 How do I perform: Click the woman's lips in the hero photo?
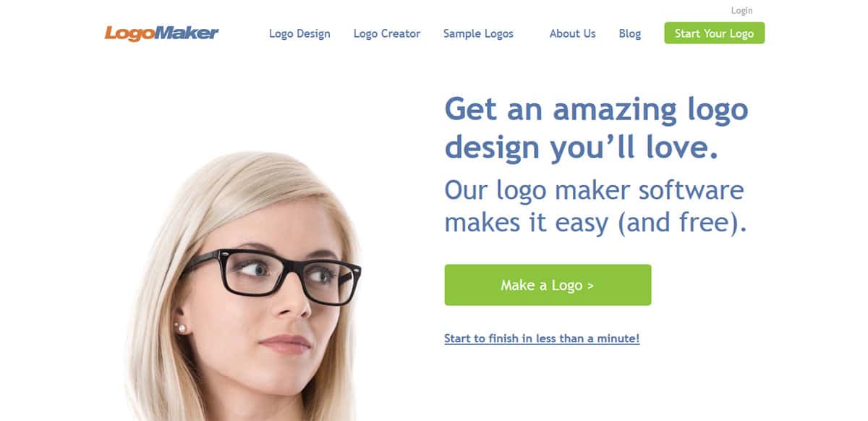click(285, 343)
